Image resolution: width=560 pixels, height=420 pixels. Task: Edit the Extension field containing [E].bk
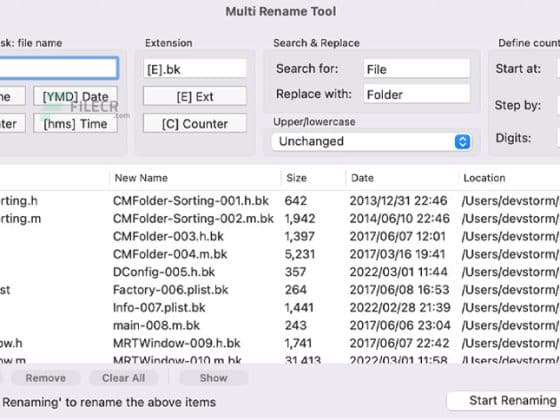[x=195, y=69]
